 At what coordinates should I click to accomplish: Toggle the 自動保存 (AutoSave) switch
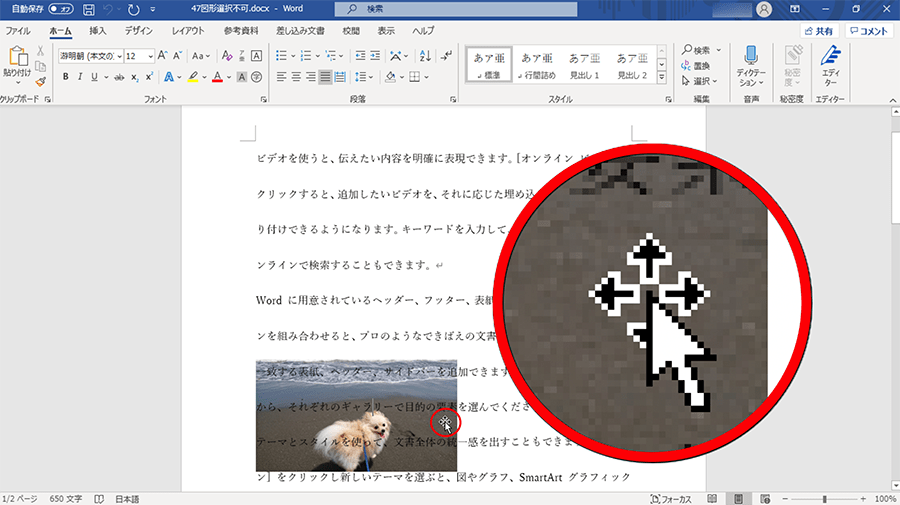point(61,9)
